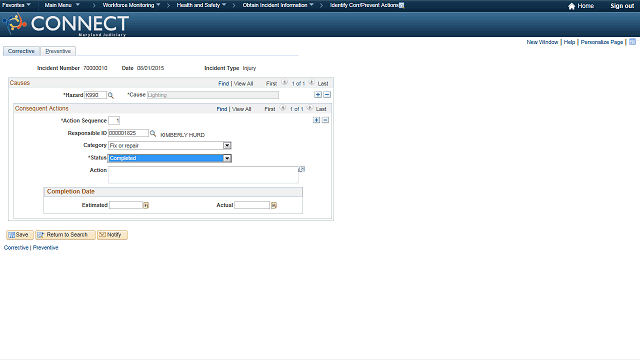Expand the Action text box popup
The image size is (640, 360).
(302, 169)
